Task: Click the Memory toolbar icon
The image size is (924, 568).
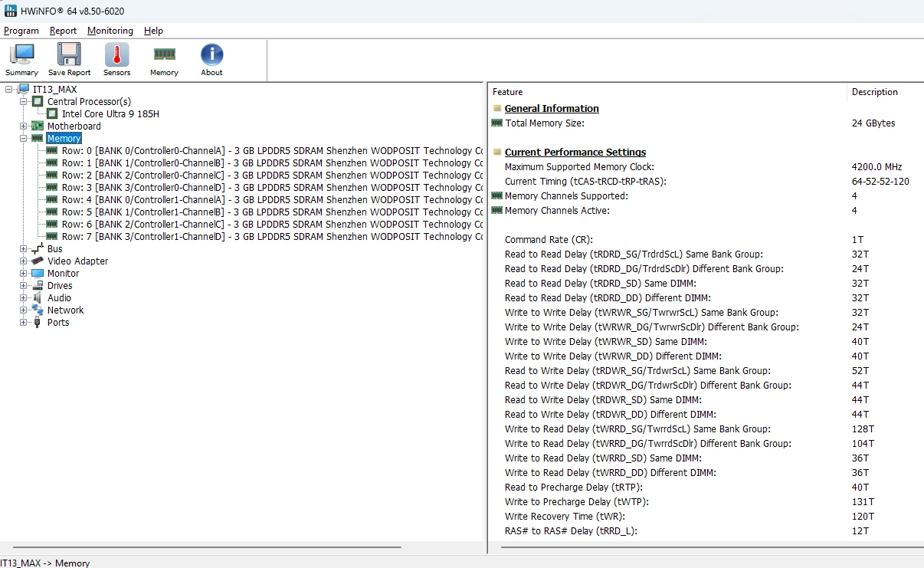Action: coord(164,54)
